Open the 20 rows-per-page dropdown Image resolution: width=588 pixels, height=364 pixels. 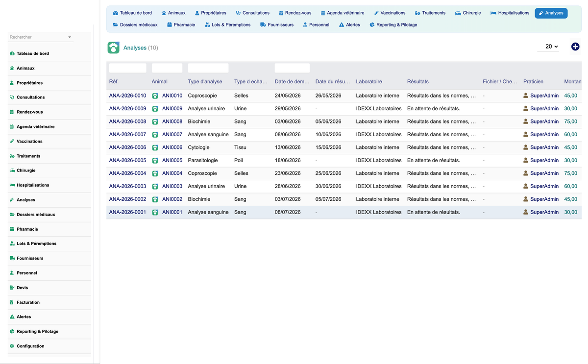pyautogui.click(x=548, y=47)
